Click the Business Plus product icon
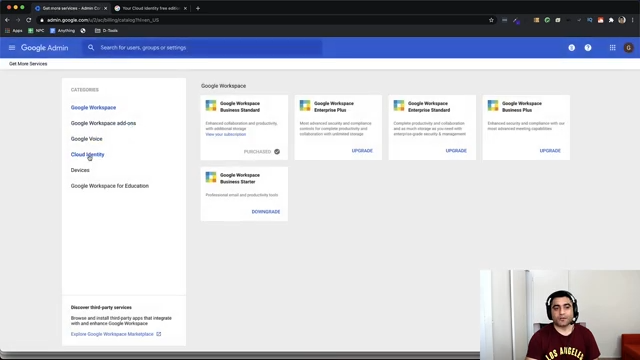Screen dimensions: 640x360 493,106
